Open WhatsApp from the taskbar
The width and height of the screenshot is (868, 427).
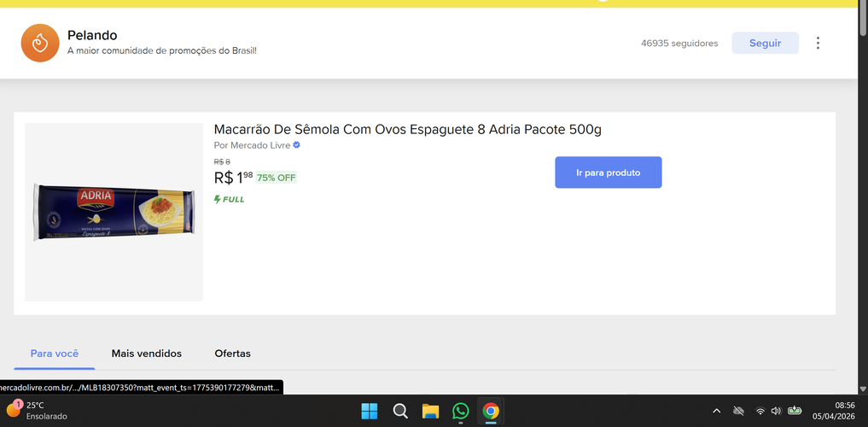point(460,411)
